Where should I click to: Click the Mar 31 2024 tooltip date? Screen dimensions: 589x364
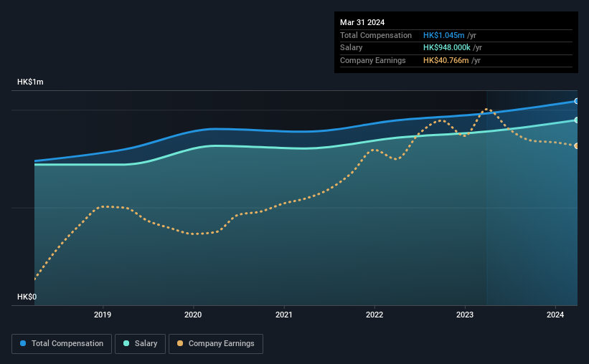coord(362,22)
